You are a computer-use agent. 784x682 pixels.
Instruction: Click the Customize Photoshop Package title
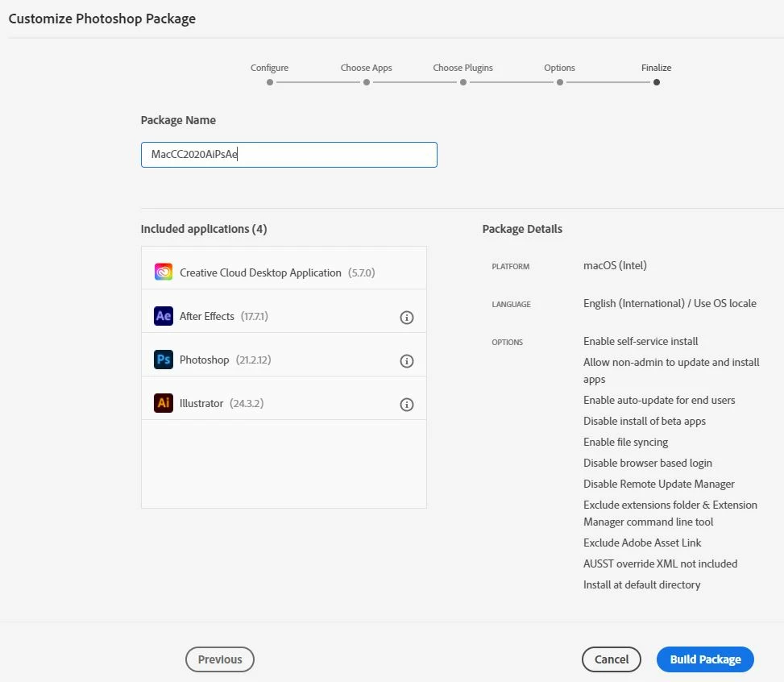coord(102,19)
